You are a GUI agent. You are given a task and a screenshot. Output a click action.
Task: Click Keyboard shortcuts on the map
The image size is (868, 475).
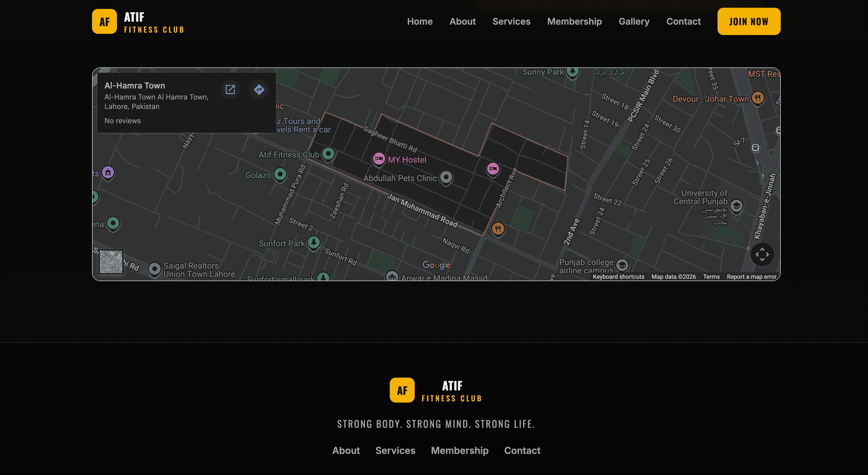click(618, 277)
